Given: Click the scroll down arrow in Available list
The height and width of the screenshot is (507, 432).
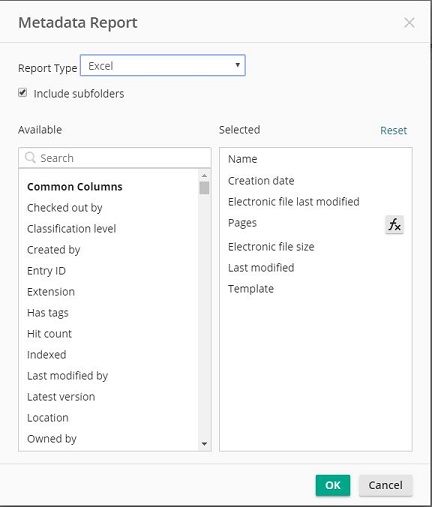Looking at the screenshot, I should (x=204, y=444).
